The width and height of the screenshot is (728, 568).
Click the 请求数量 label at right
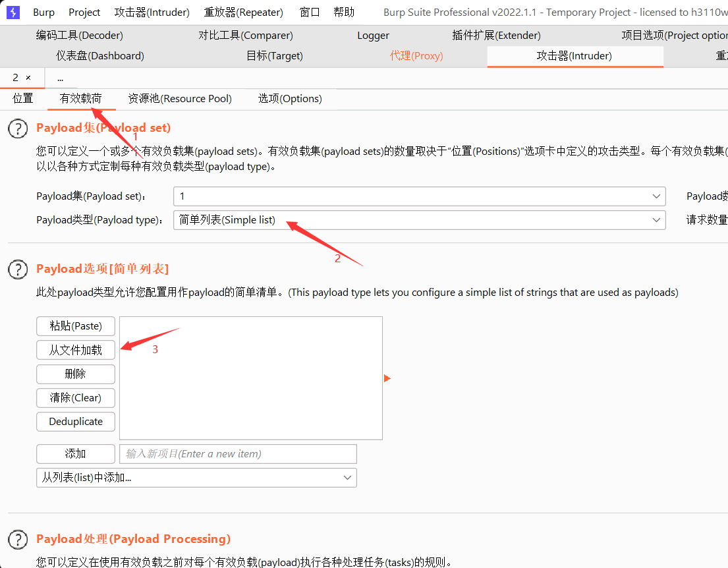coord(707,219)
